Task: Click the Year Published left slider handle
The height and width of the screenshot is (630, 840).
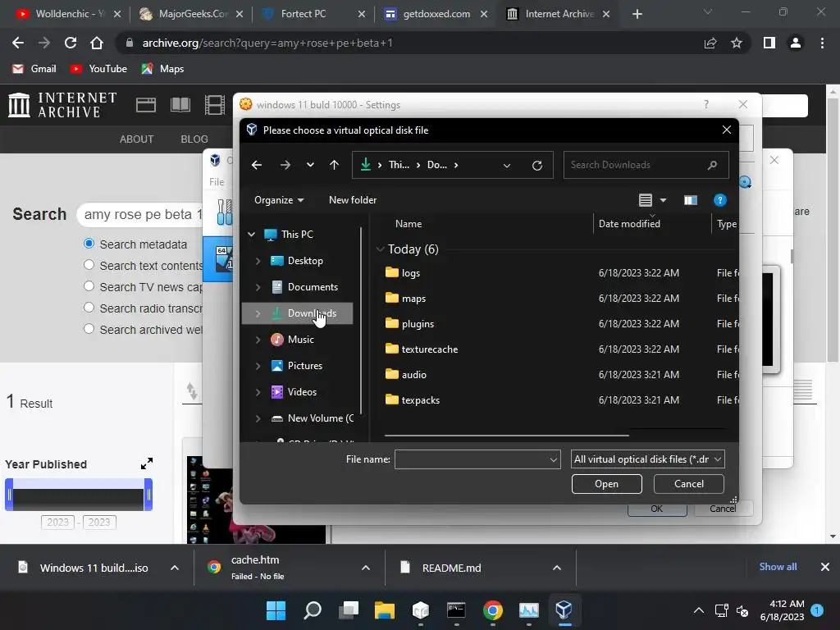Action: pyautogui.click(x=9, y=495)
